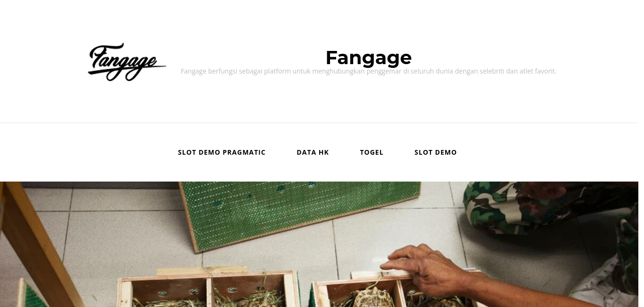Click the hero banner photo
Viewport: 644px width, 307px height.
(x=319, y=244)
